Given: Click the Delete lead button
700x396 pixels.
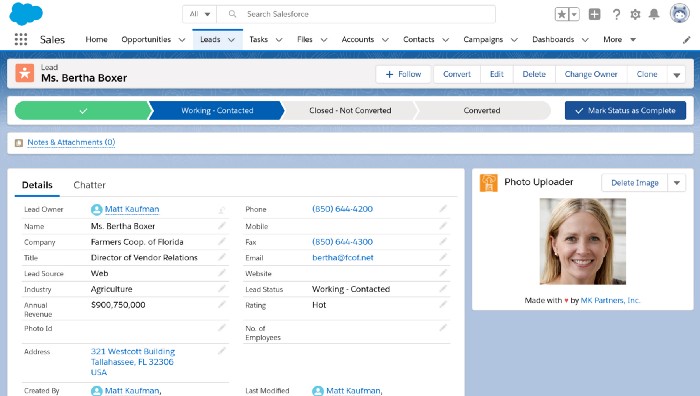Looking at the screenshot, I should 534,75.
